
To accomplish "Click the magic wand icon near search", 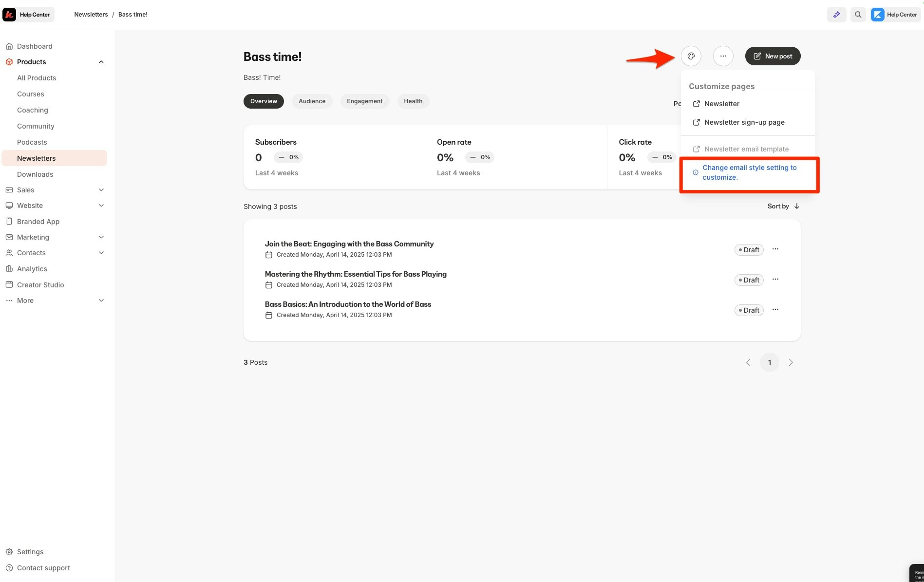I will [836, 14].
